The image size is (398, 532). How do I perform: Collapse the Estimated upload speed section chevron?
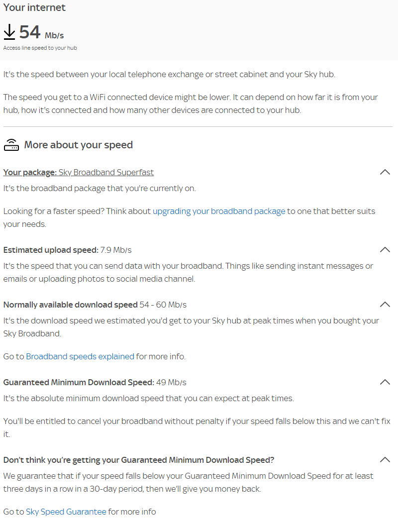[385, 249]
